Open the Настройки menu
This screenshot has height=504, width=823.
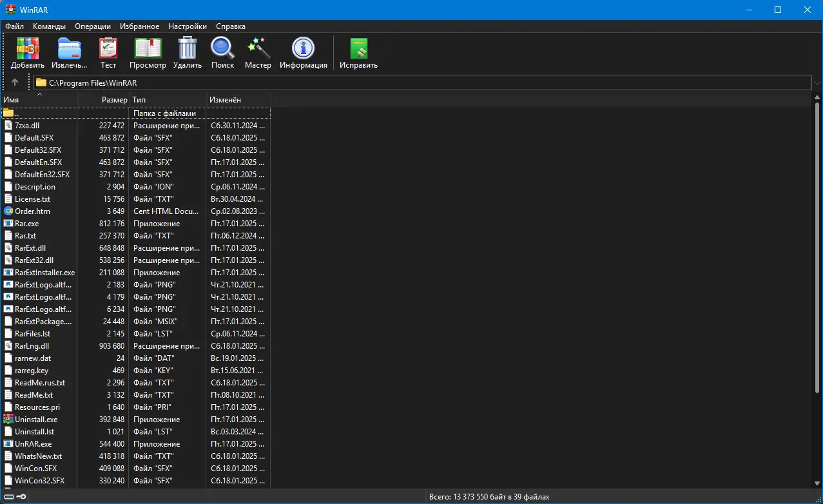[188, 26]
